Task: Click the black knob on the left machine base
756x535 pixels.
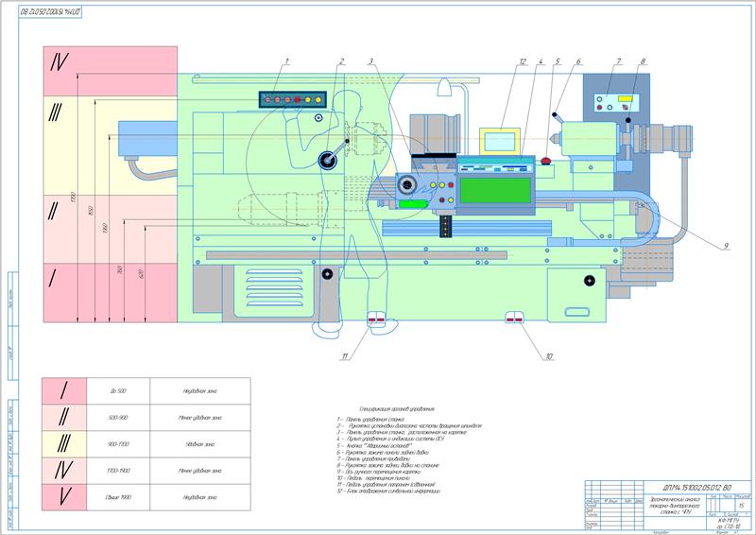Action: point(327,274)
